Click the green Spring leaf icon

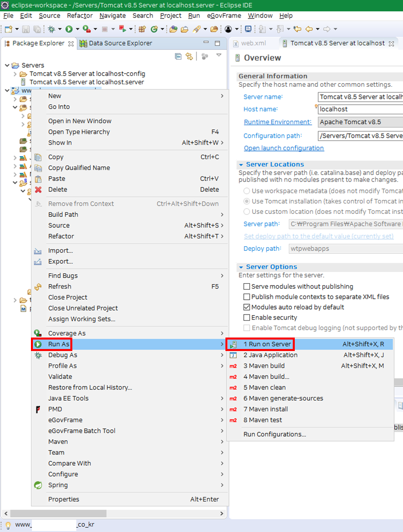pos(38,485)
